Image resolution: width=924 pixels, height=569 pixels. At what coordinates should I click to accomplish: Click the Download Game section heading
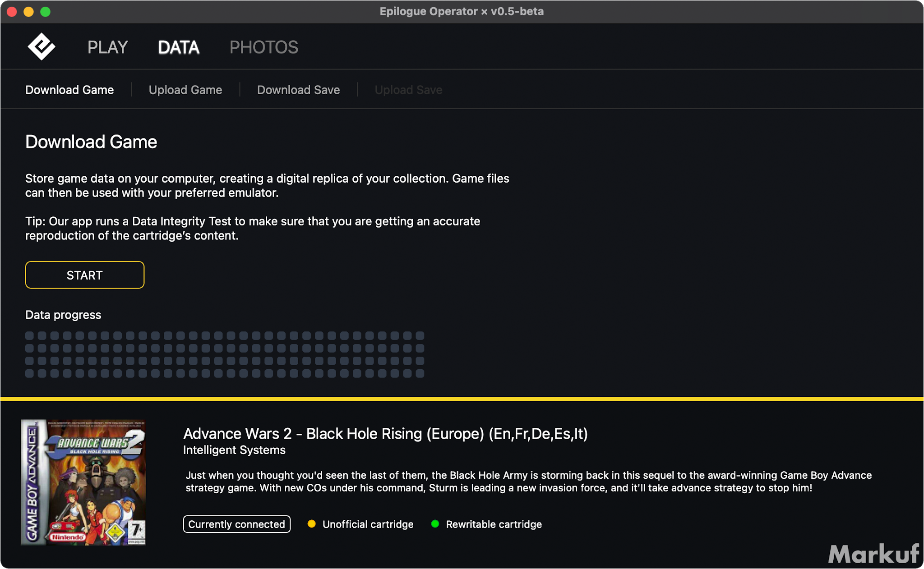91,142
